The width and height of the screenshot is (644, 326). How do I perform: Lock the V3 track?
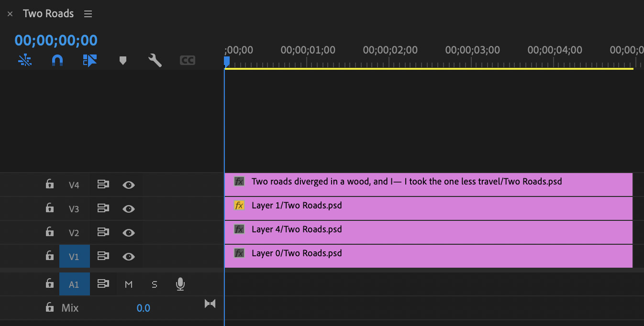tap(50, 208)
